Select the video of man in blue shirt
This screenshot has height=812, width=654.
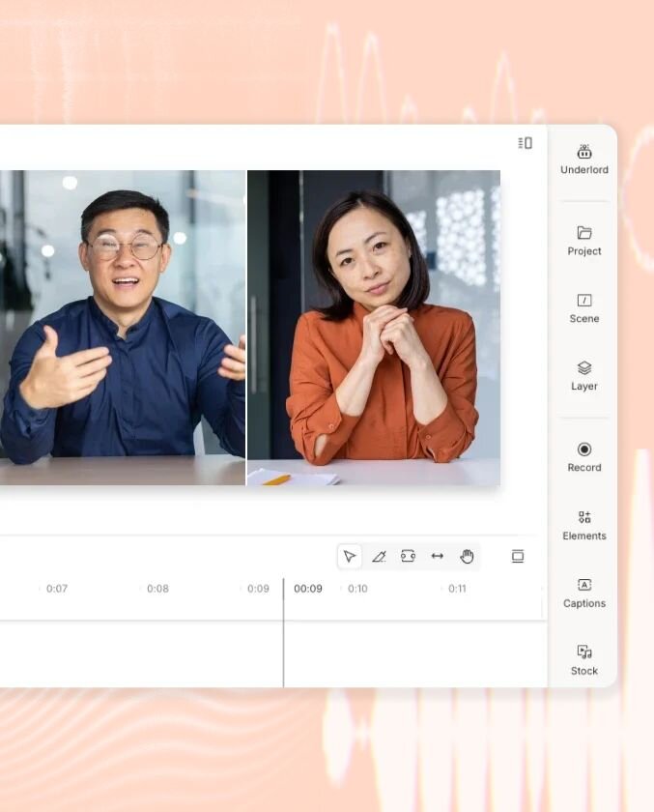coord(122,327)
